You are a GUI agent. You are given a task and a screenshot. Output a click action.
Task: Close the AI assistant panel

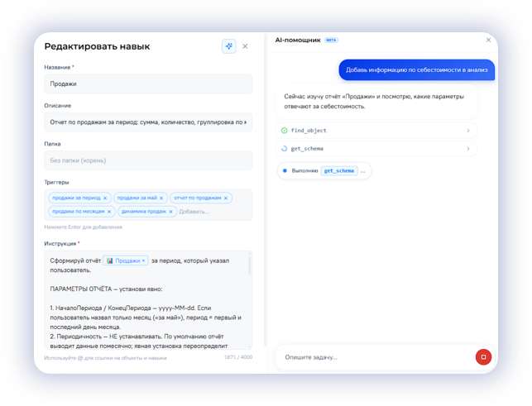point(488,40)
